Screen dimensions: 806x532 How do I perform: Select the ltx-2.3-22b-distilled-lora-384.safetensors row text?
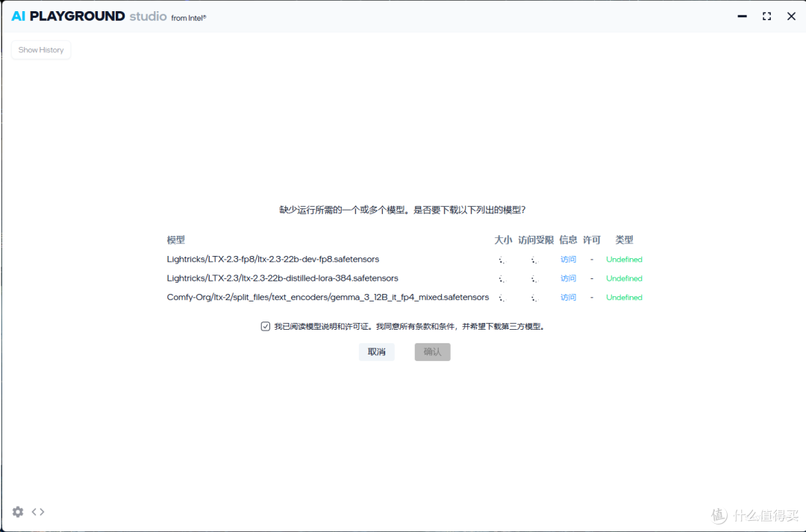point(283,278)
